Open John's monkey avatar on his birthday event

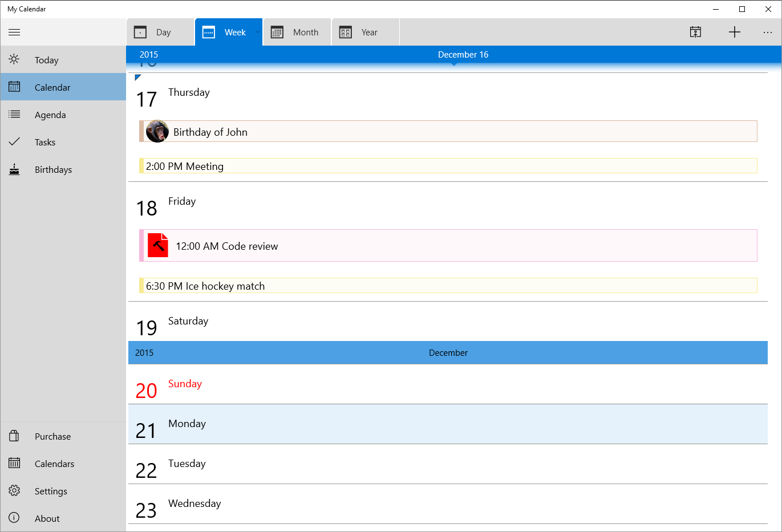click(x=157, y=131)
